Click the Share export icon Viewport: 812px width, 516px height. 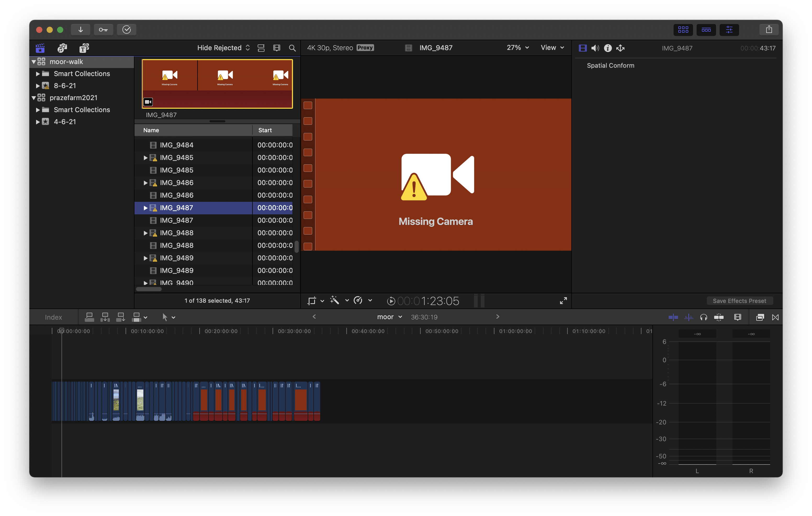(x=769, y=30)
